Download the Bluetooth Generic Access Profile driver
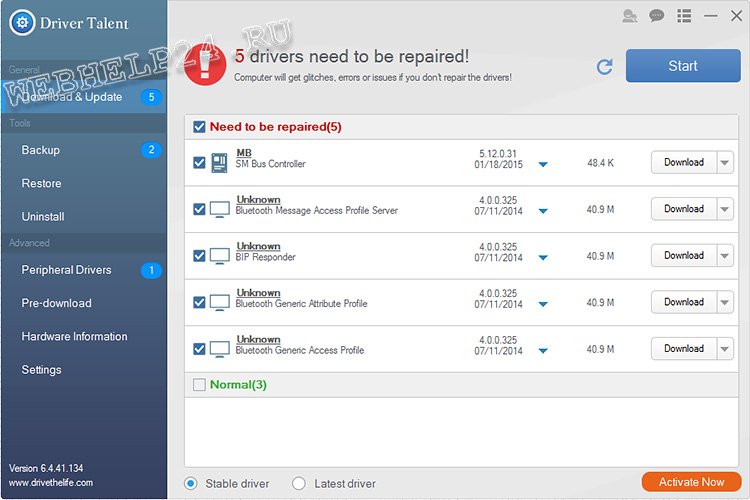This screenshot has width=750, height=500. click(684, 349)
